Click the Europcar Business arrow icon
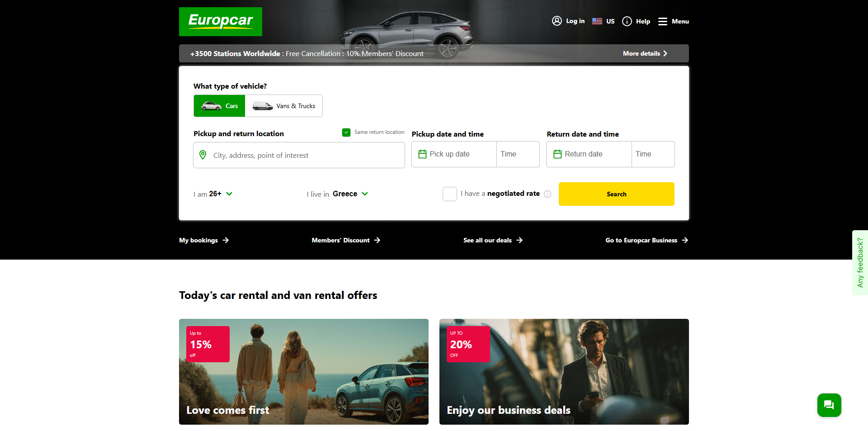 point(685,240)
